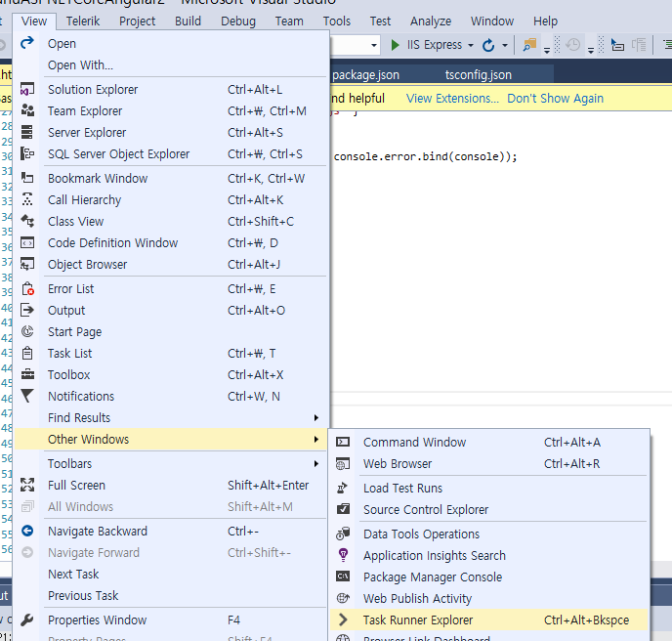
Task: Click the Task Runner Explorer chevron icon
Action: tap(343, 620)
